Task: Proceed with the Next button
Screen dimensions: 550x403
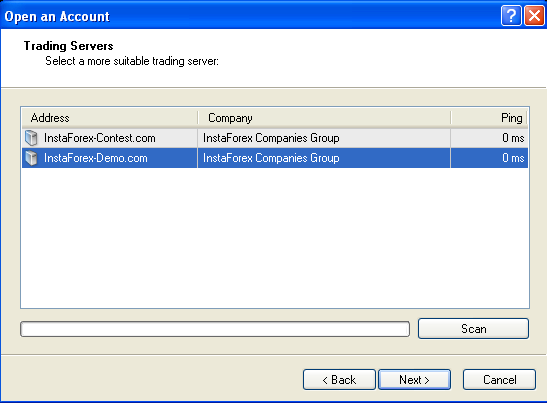Action: (414, 380)
